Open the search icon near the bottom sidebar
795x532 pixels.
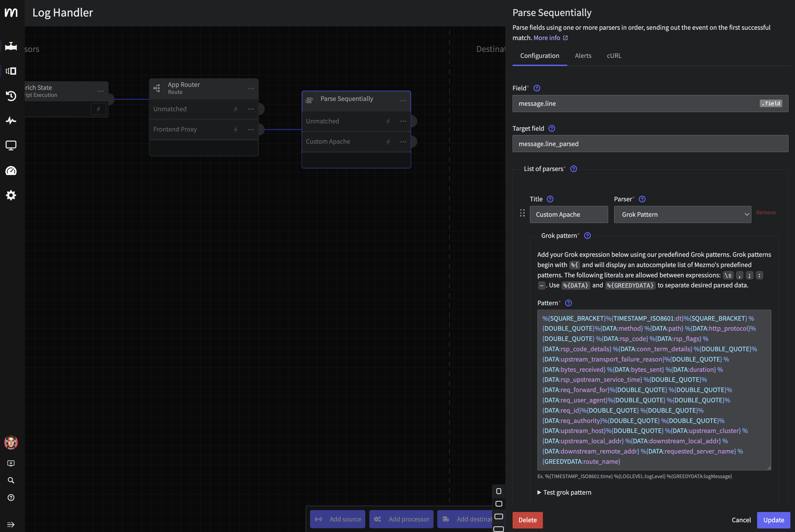point(11,480)
